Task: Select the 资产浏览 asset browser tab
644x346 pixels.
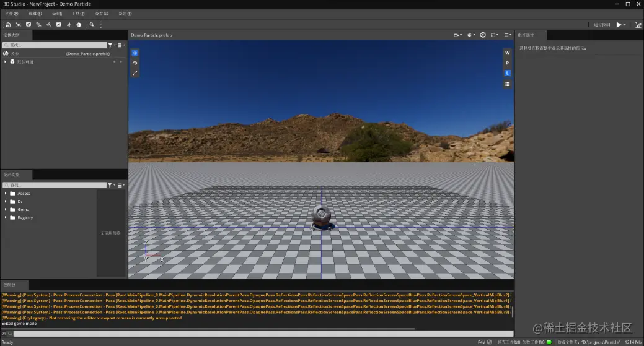Action: (17, 175)
